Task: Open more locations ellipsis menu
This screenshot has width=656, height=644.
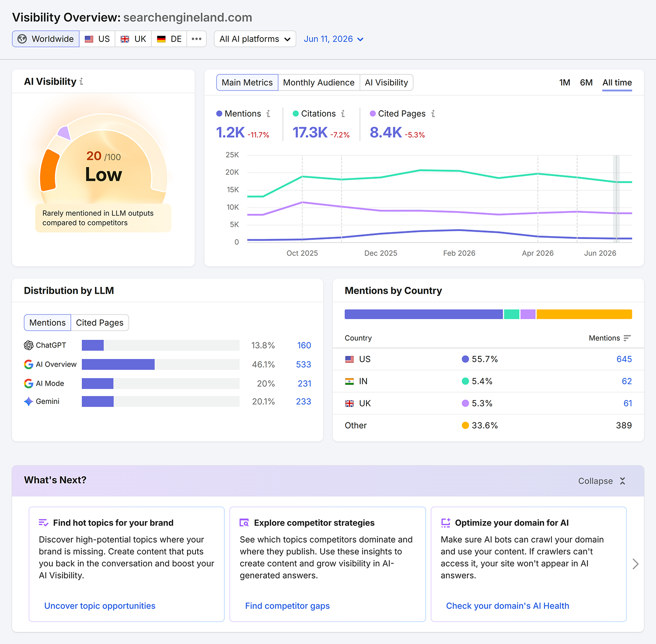Action: pos(197,39)
